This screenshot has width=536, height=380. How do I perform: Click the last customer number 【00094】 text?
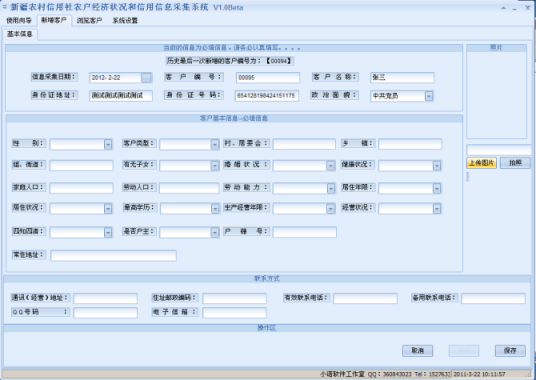coord(279,61)
